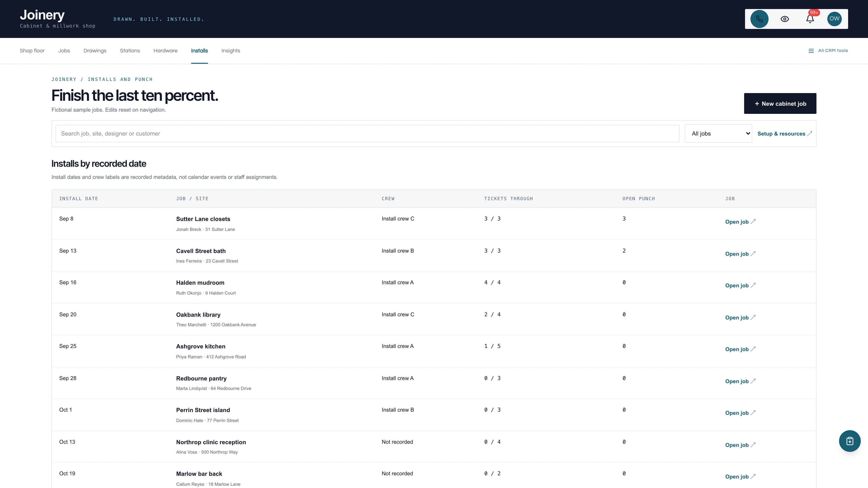Open job for Northrop clinic reception
The image size is (868, 488).
coord(740,445)
